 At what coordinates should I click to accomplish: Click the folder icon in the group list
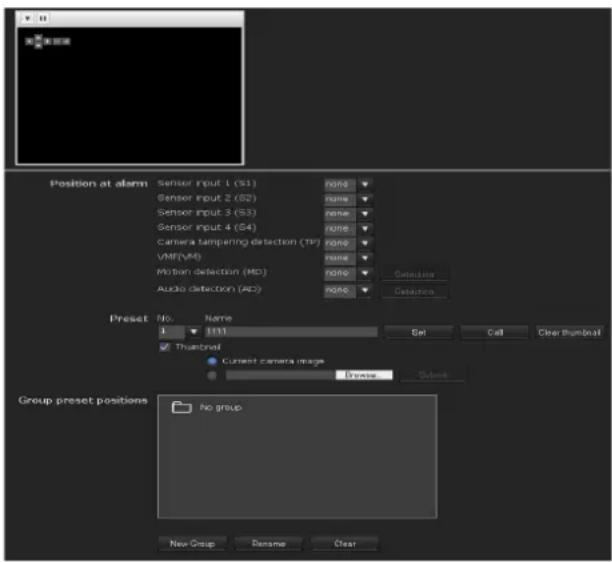(x=182, y=407)
